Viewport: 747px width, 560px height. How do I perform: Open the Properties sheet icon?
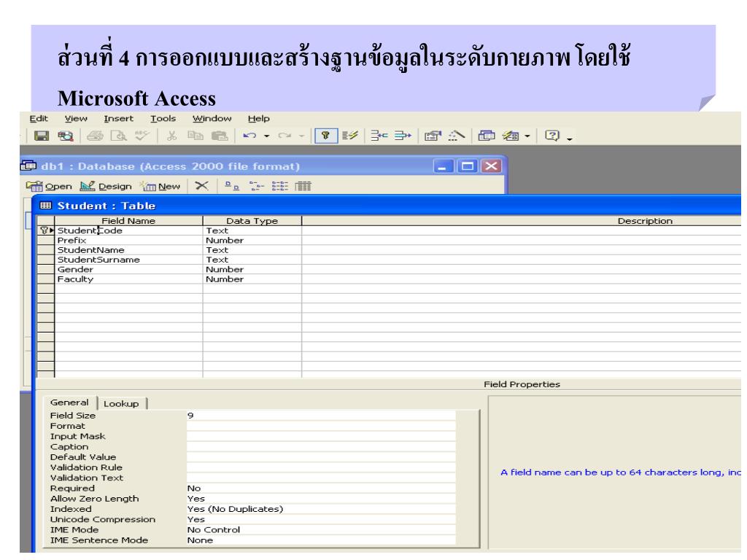coord(433,136)
